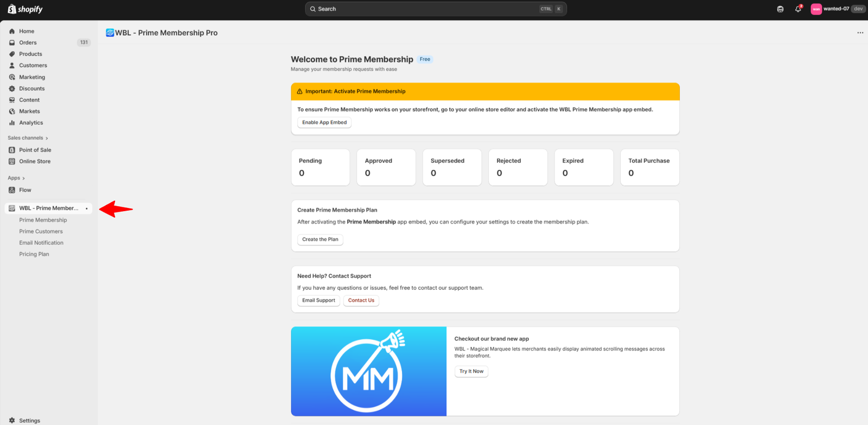Click the Superseded stat card
This screenshot has height=425, width=868.
pyautogui.click(x=452, y=167)
